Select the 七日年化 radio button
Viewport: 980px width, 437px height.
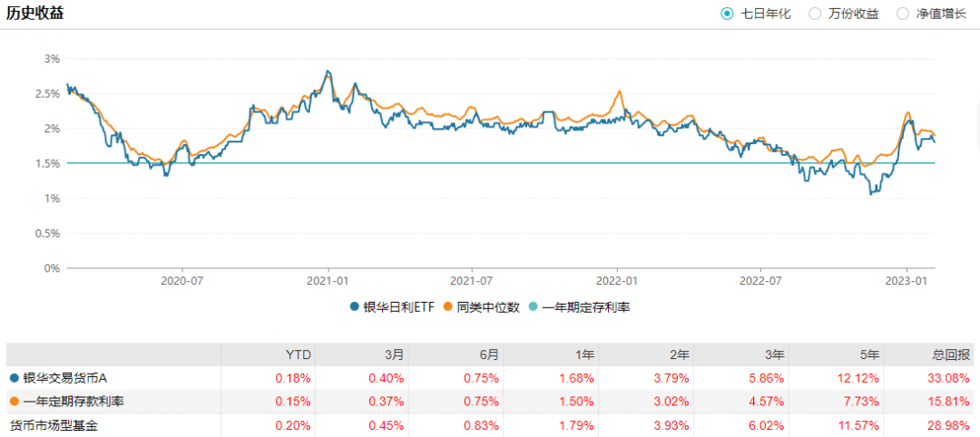pos(727,14)
